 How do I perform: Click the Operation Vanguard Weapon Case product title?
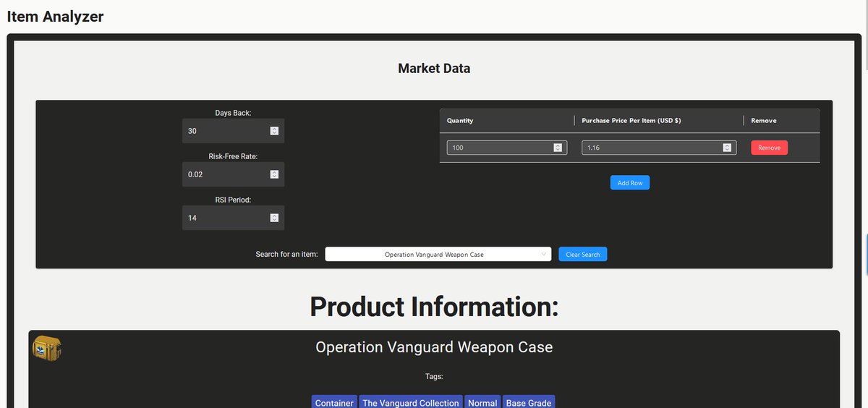(x=434, y=347)
